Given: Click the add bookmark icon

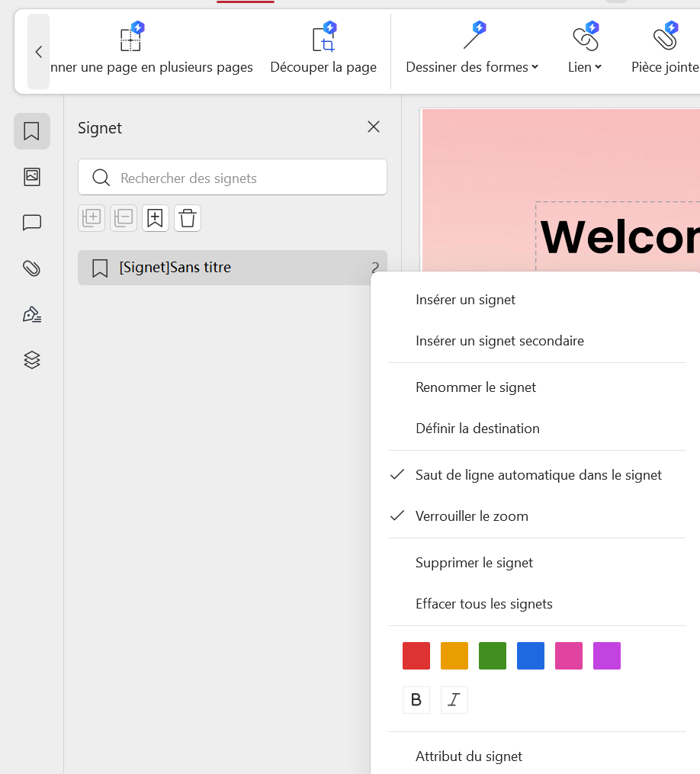Looking at the screenshot, I should [155, 218].
